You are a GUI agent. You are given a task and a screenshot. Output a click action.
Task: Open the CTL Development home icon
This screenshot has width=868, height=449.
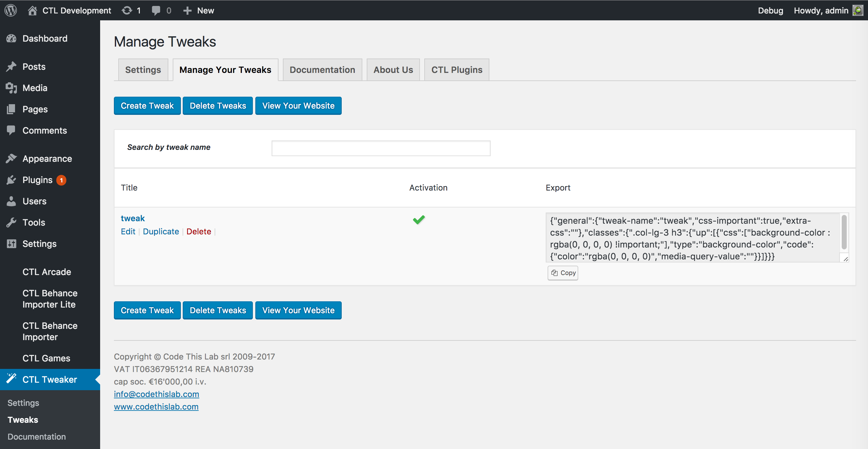32,10
